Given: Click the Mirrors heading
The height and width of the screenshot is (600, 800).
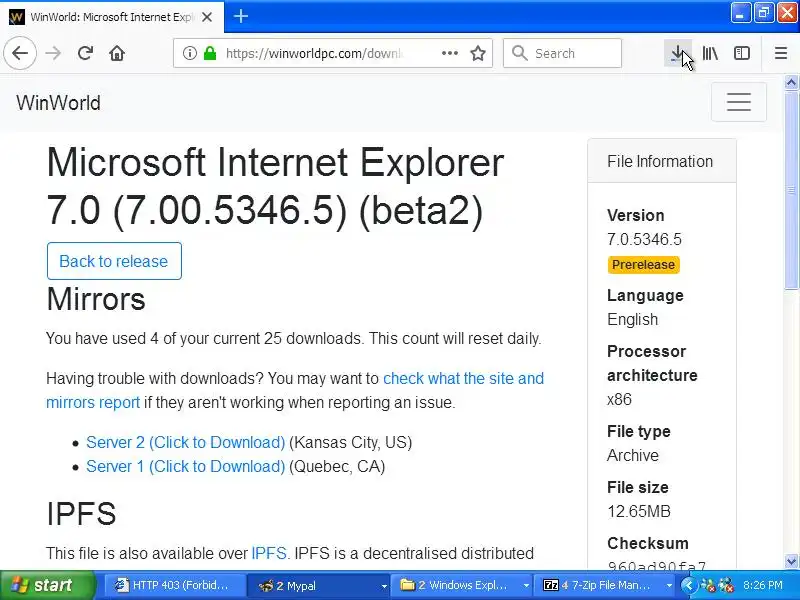Looking at the screenshot, I should [96, 298].
